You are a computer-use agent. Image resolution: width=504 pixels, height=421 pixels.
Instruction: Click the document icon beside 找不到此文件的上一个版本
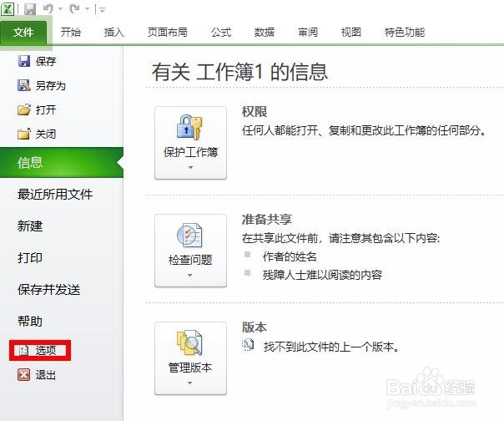tap(248, 345)
